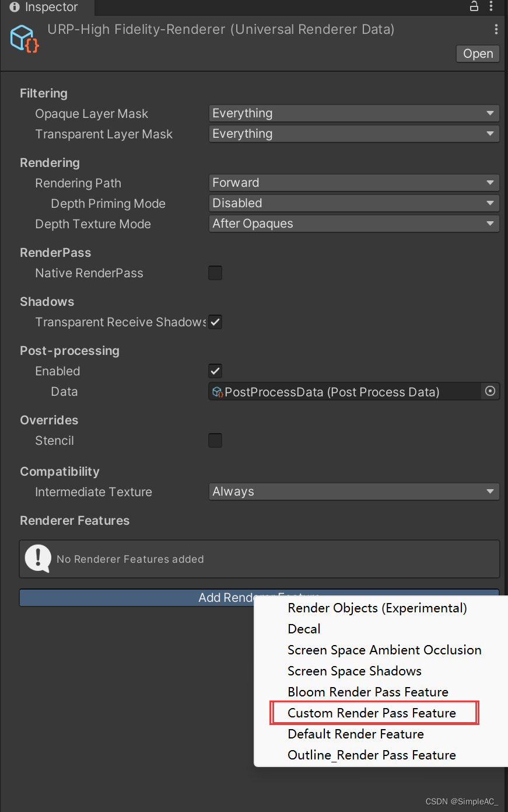The height and width of the screenshot is (812, 508).
Task: Open the object picker for Post Process Data
Action: pos(490,391)
